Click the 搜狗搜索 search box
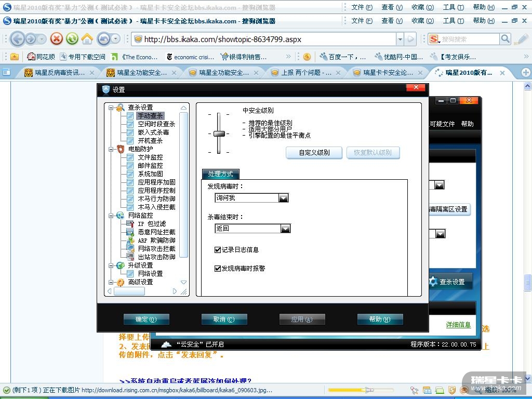 pyautogui.click(x=469, y=39)
